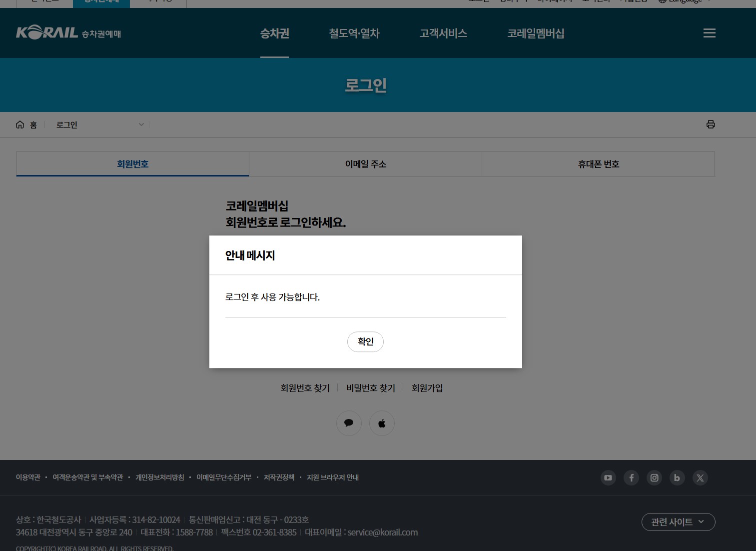756x551 pixels.
Task: Click the Naver blog icon in the footer
Action: tap(677, 477)
